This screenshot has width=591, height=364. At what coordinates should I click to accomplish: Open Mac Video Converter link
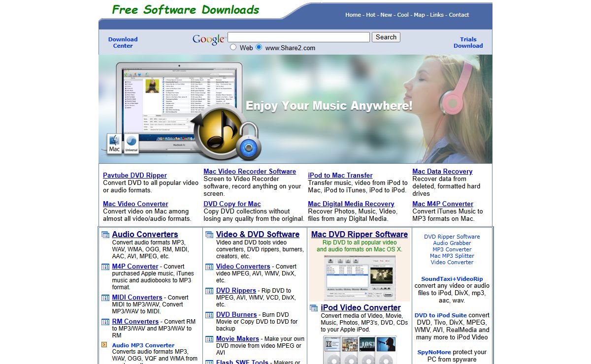[135, 204]
